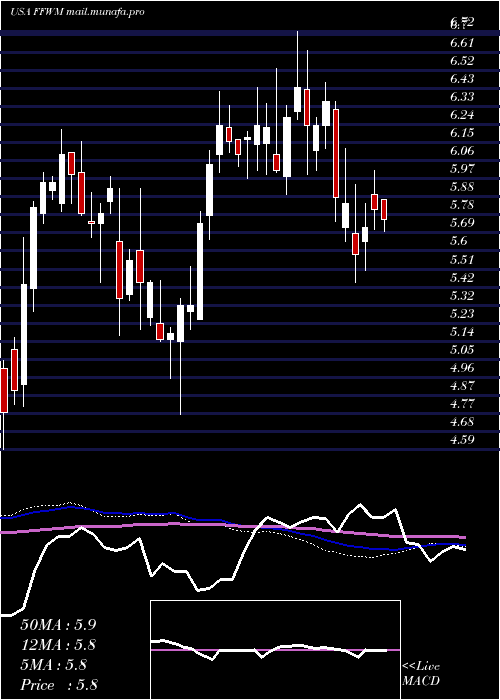
Task: Select the 6.43 price axis label
Action: pos(462,79)
